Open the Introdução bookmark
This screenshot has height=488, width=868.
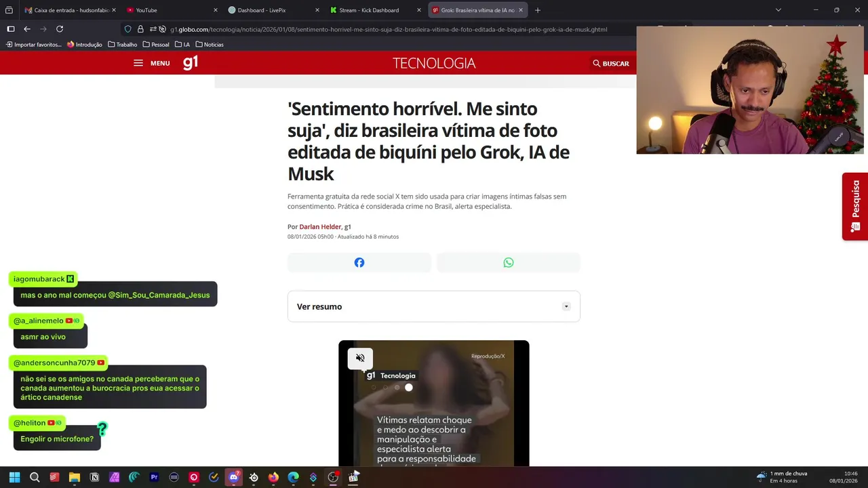click(85, 44)
